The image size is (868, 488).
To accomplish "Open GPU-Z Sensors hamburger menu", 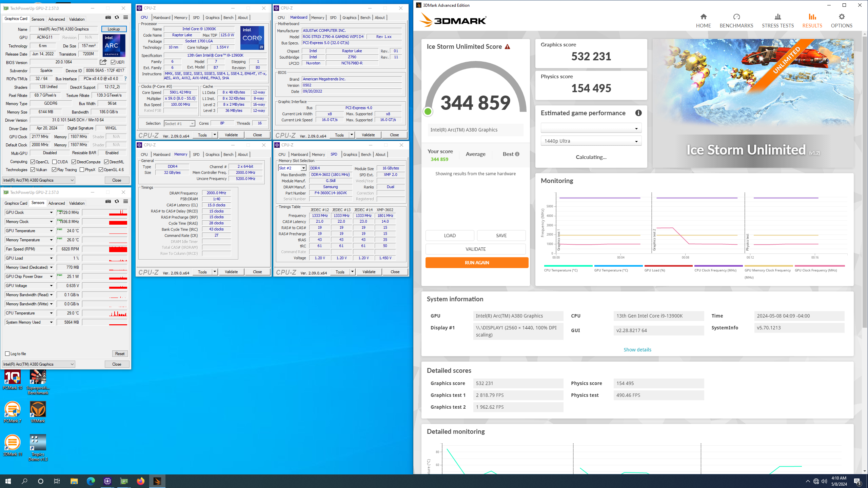I will click(x=125, y=202).
